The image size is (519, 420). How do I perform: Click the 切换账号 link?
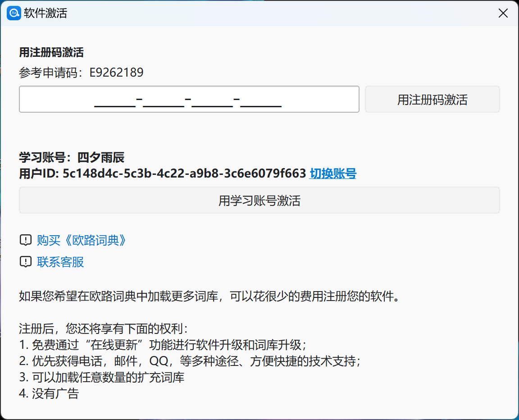pos(332,173)
